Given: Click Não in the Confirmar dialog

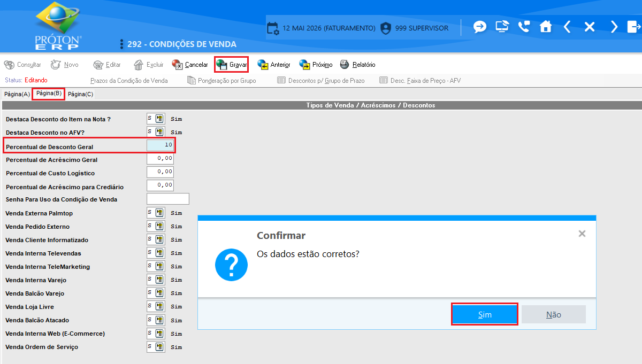Looking at the screenshot, I should point(554,314).
